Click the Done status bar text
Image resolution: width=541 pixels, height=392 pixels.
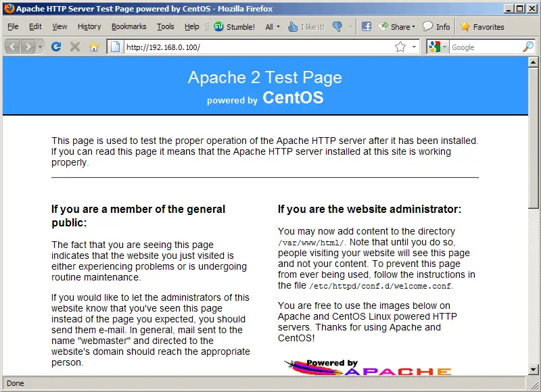pyautogui.click(x=15, y=383)
